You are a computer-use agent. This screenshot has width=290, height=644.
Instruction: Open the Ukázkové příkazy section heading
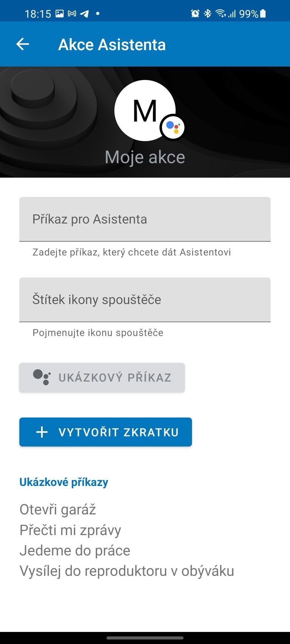coord(63,482)
